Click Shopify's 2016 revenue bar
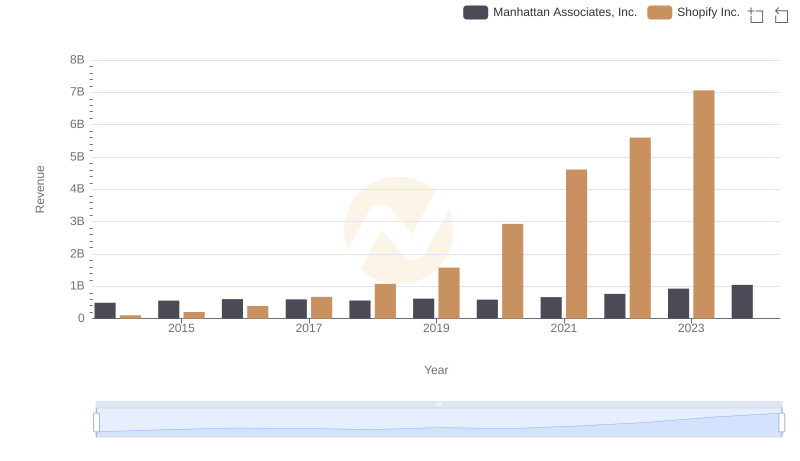The image size is (800, 461). (x=258, y=312)
